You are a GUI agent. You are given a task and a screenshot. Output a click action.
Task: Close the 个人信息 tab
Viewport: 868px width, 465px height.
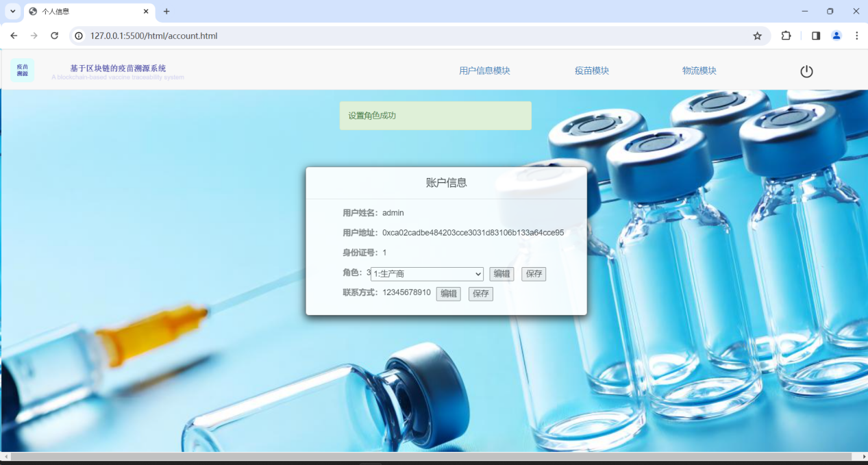tap(145, 11)
